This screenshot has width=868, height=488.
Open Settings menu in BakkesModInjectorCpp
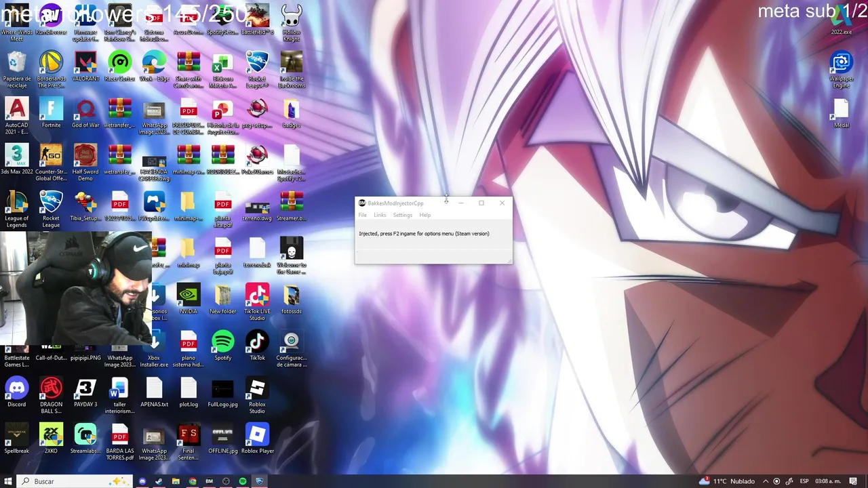point(403,215)
